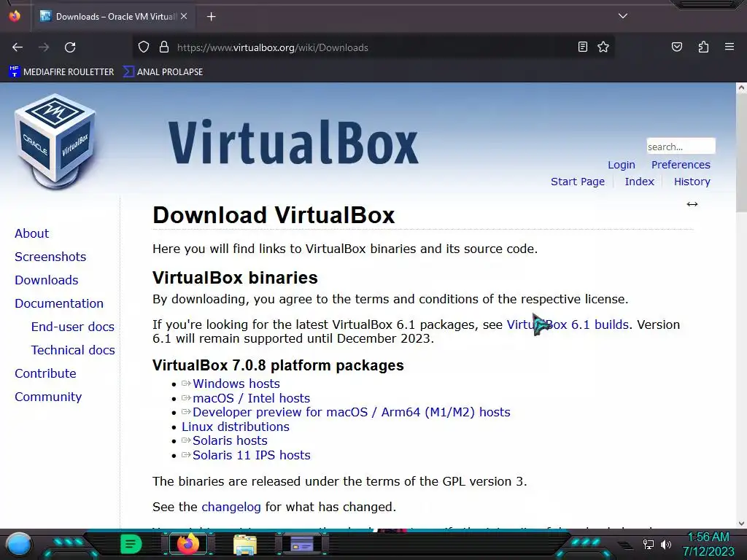Viewport: 747px width, 560px height.
Task: Click the scrollbar down arrow
Action: click(x=741, y=524)
